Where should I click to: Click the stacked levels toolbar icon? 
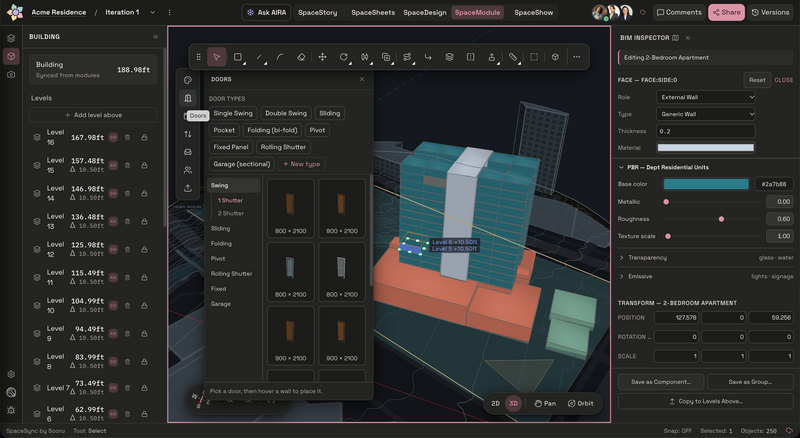449,57
